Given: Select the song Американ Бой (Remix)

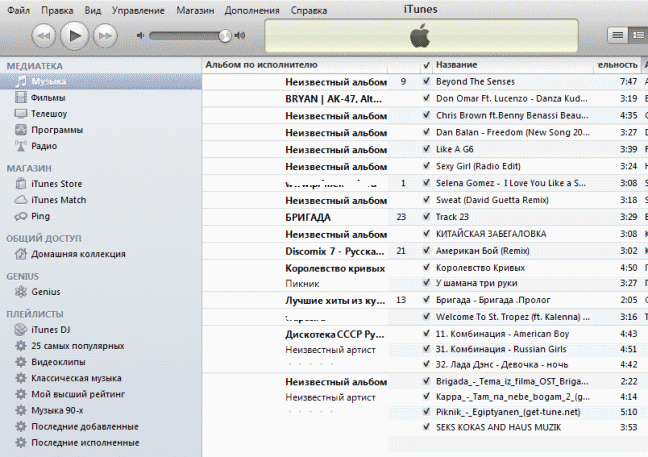Looking at the screenshot, I should (x=483, y=250).
